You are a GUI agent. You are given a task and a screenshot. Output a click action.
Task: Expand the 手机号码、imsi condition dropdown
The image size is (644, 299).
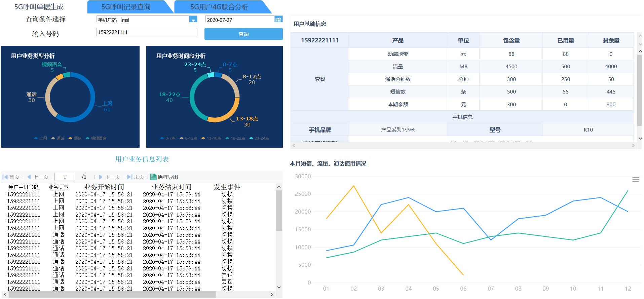(x=193, y=20)
